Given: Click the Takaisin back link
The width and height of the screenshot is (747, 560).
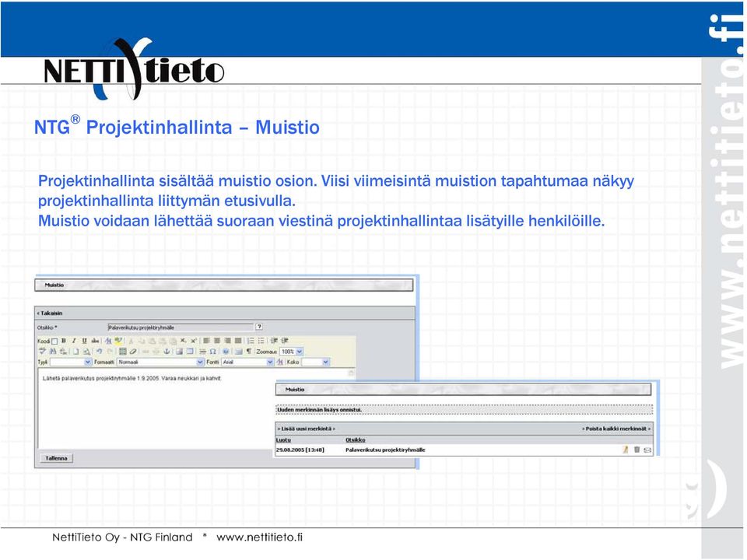Looking at the screenshot, I should click(x=50, y=313).
